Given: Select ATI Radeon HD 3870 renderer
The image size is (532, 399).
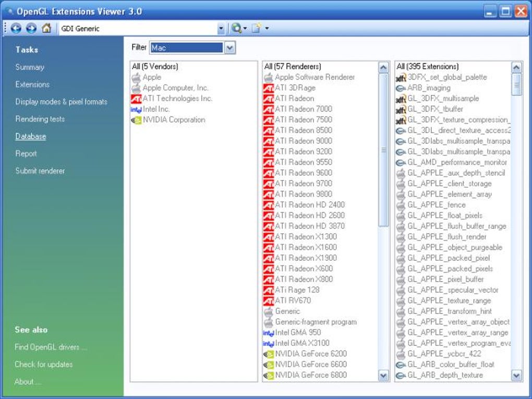Looking at the screenshot, I should point(310,226).
